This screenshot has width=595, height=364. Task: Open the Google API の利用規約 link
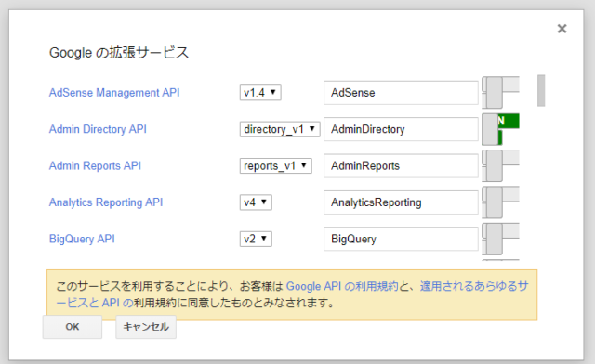coord(342,286)
